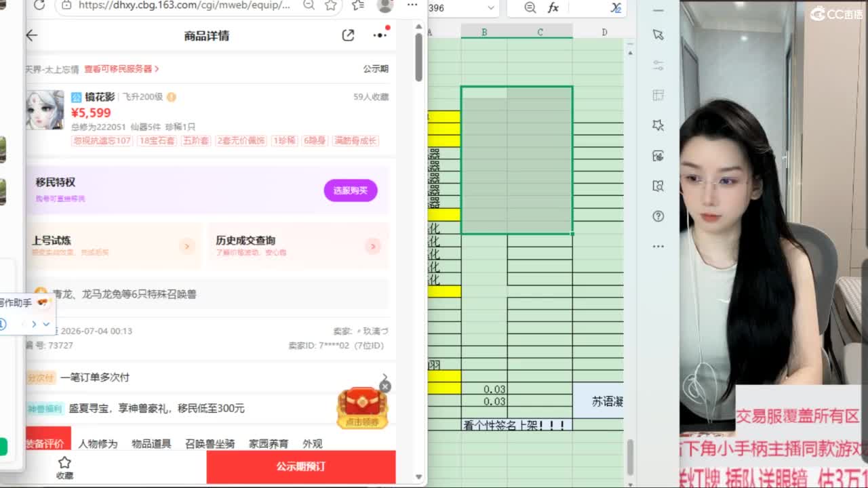The image size is (868, 488).
Task: Switch to 人物修为 tab
Action: tap(98, 444)
